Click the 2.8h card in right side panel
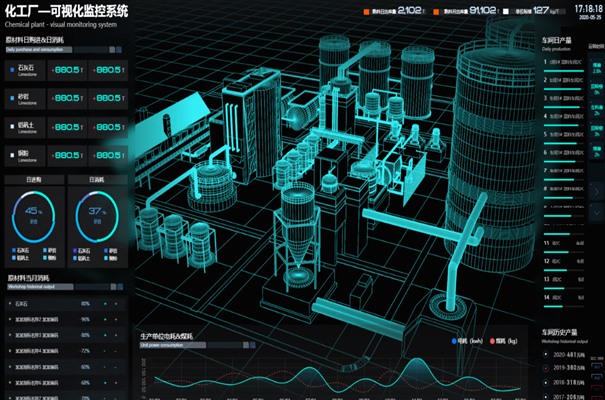 click(x=597, y=68)
